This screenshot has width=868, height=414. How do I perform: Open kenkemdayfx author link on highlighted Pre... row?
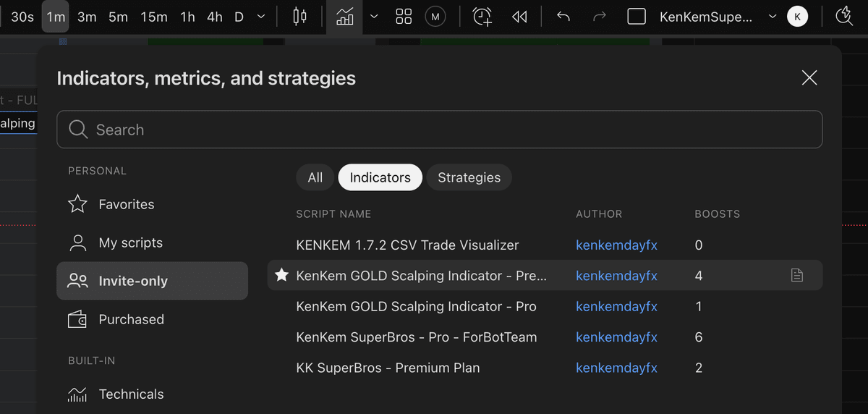pos(616,275)
